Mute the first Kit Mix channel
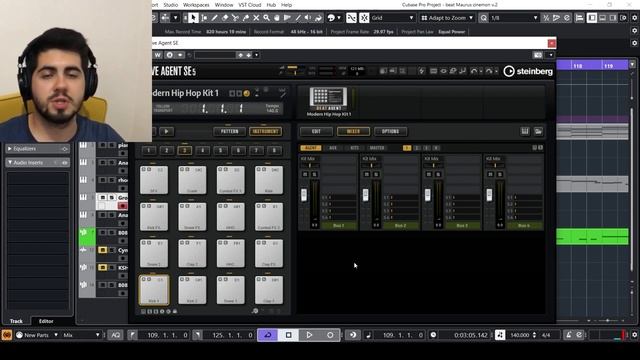This screenshot has width=640, height=360. (x=305, y=174)
